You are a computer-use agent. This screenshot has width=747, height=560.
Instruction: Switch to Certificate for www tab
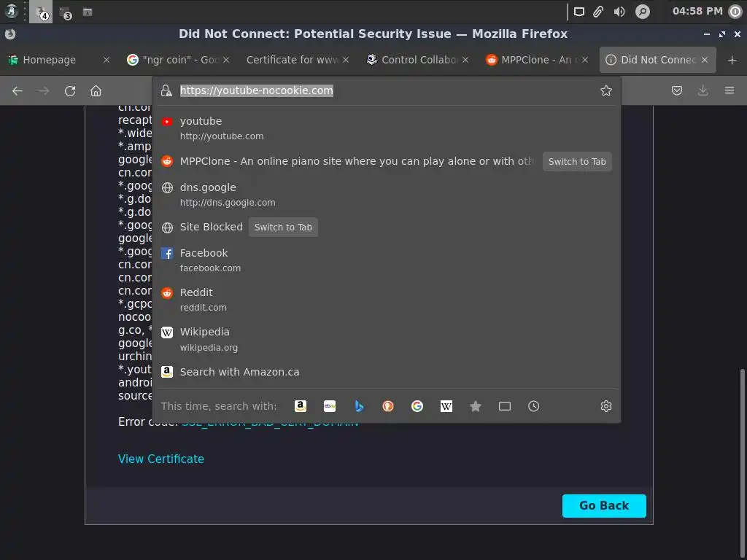coord(292,60)
